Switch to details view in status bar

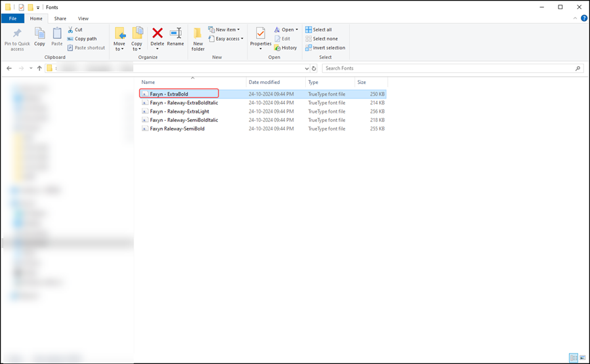pos(573,358)
